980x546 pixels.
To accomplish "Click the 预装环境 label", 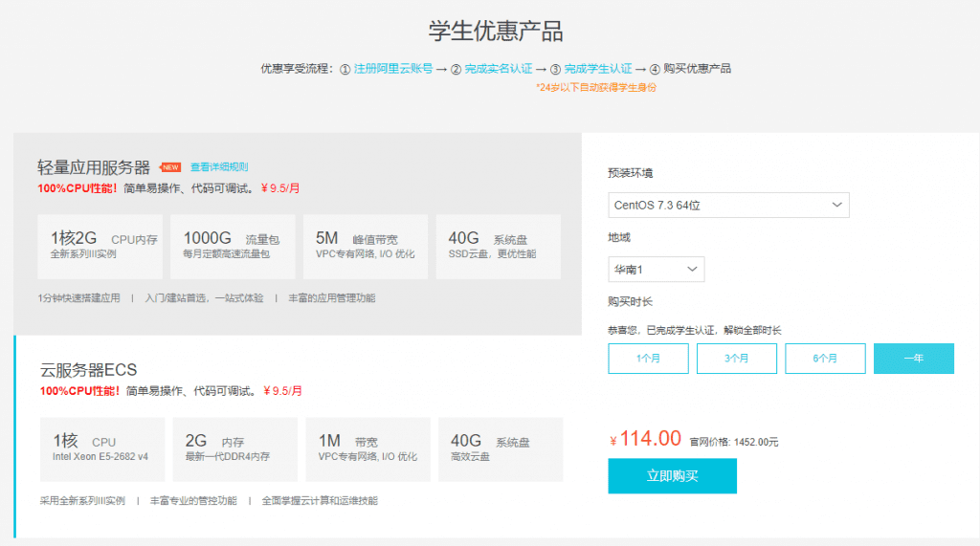I will [630, 173].
